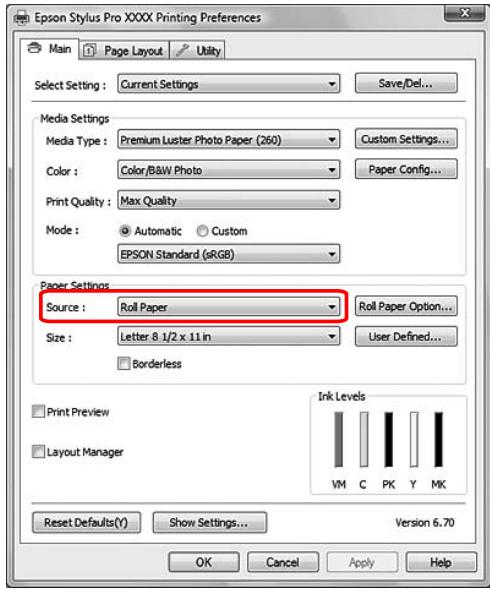
Task: Switch to the Utility tab
Action: [x=198, y=50]
